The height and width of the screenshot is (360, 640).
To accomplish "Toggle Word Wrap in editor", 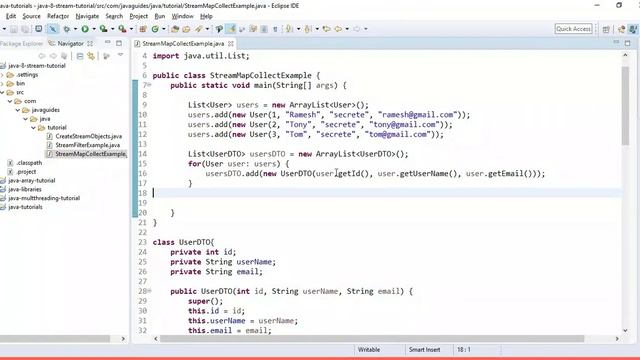I will click(253, 29).
